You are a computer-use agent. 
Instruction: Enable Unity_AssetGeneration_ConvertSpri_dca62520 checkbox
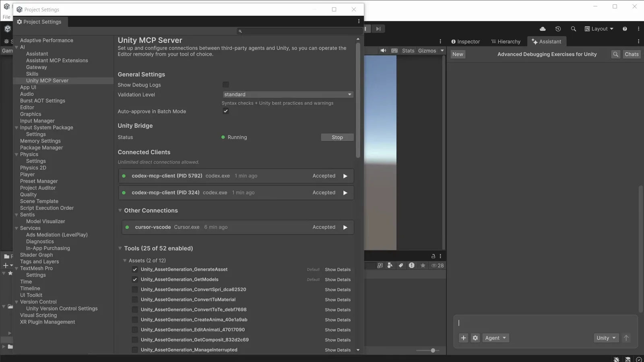(x=135, y=290)
